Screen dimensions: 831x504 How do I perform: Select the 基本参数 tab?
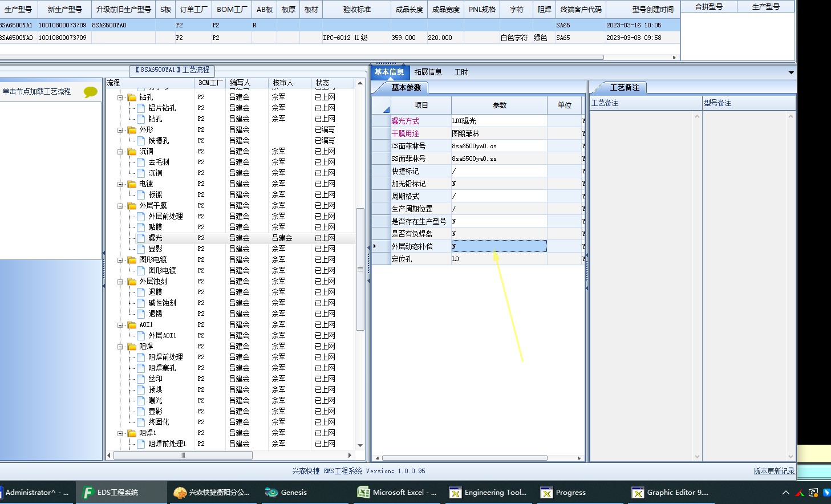coord(406,87)
